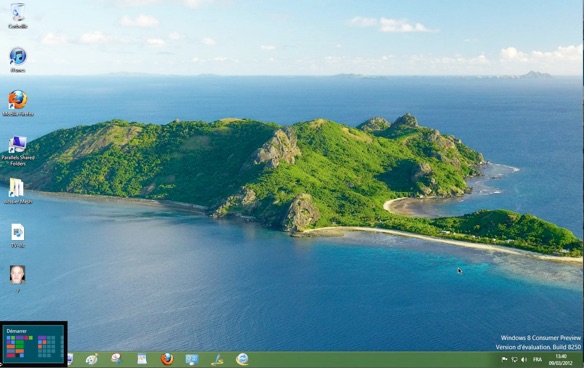
Task: Open the Démarrer start screen thumbnail
Action: [34, 343]
